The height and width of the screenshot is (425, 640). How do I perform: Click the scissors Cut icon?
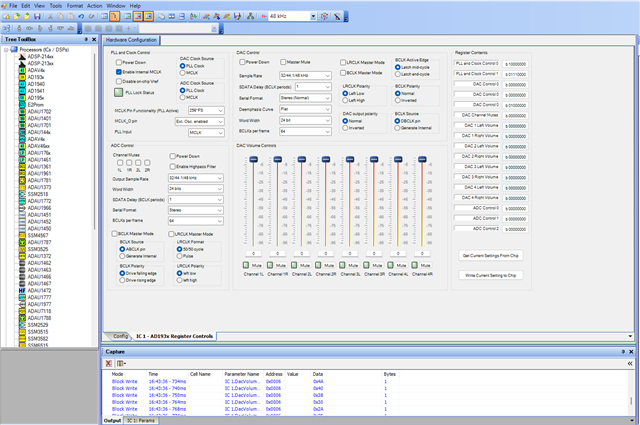[x=50, y=16]
